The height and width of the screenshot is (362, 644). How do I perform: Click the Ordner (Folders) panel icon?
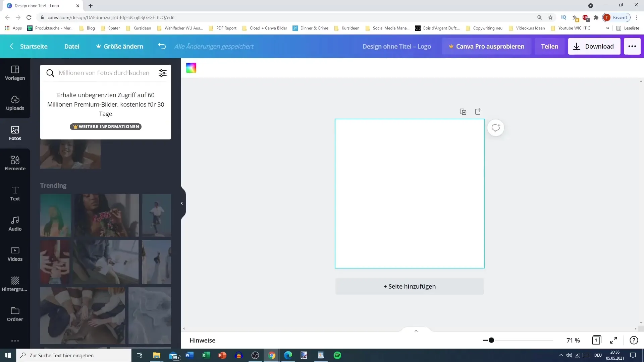(x=15, y=314)
